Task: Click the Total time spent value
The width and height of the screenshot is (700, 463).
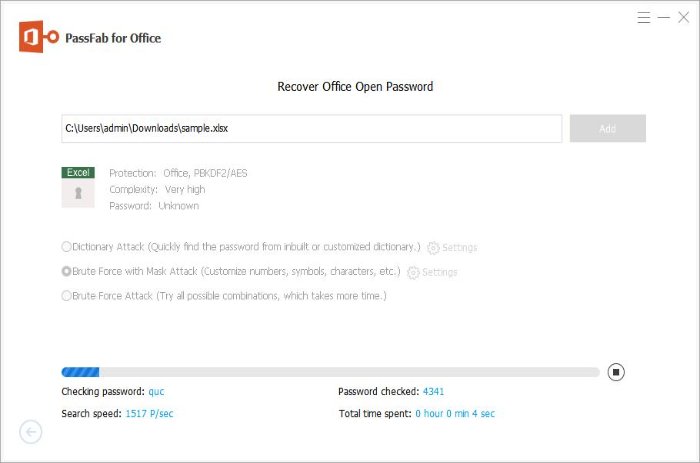Action: click(455, 413)
